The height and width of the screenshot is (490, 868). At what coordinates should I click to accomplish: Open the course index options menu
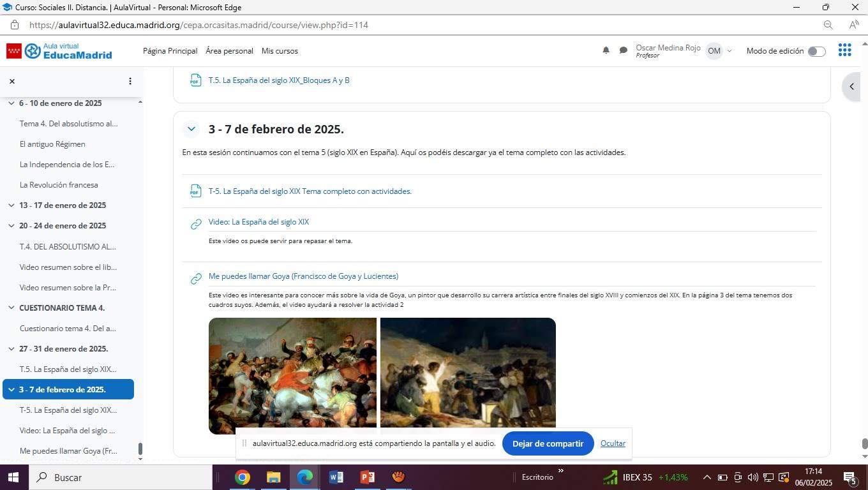[130, 81]
